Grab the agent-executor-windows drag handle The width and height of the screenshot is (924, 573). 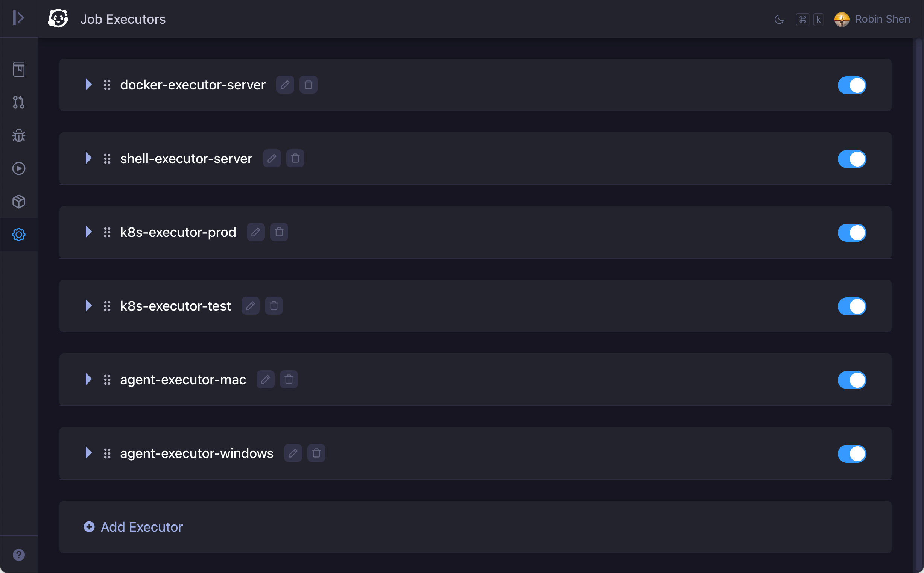coord(107,453)
